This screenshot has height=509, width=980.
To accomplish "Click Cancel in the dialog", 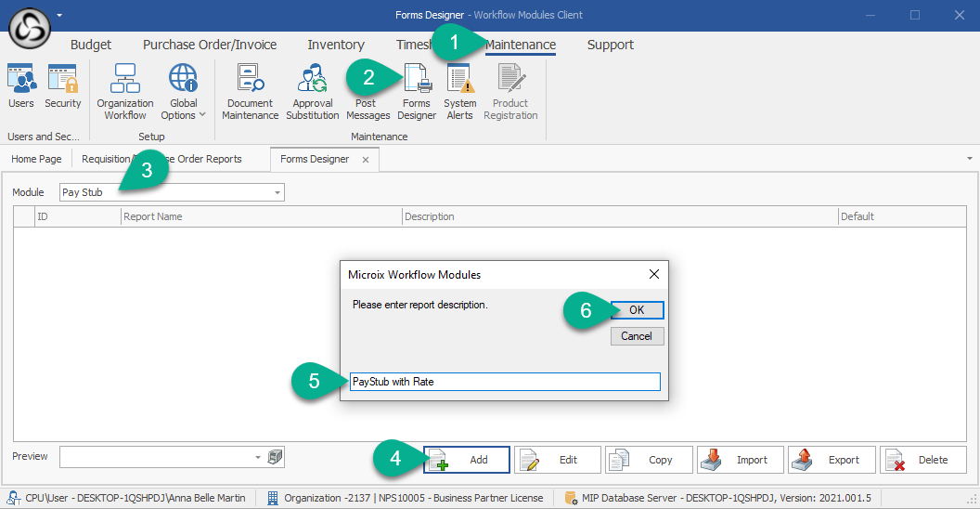I will (x=637, y=336).
